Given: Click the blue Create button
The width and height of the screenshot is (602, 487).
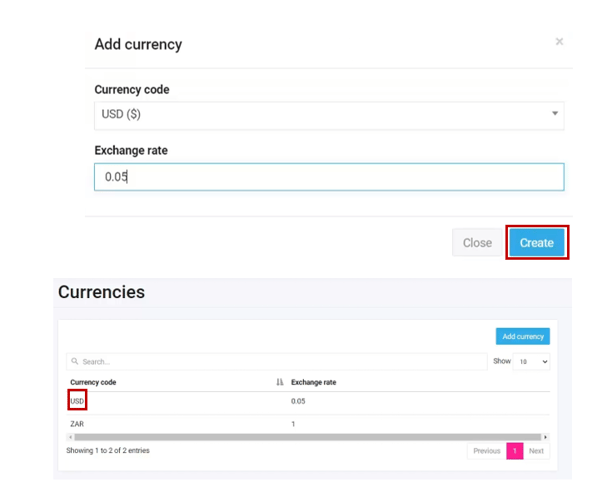Looking at the screenshot, I should 537,243.
